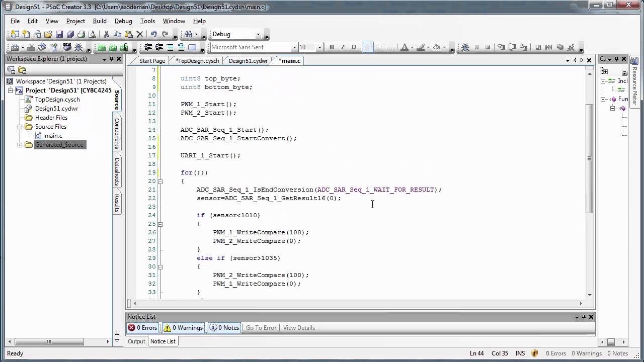The image size is (644, 362).
Task: Open the Build menu
Action: coord(100,21)
